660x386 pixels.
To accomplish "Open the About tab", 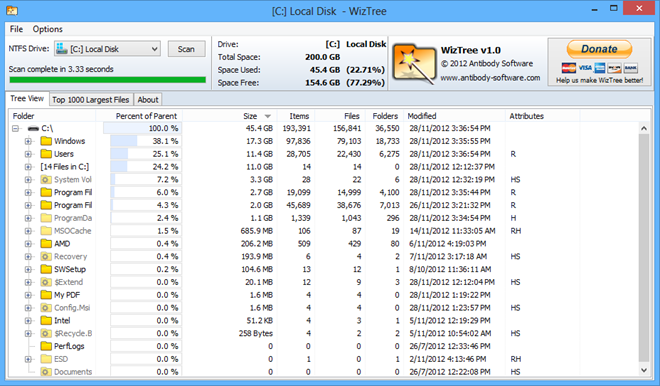I will [148, 100].
